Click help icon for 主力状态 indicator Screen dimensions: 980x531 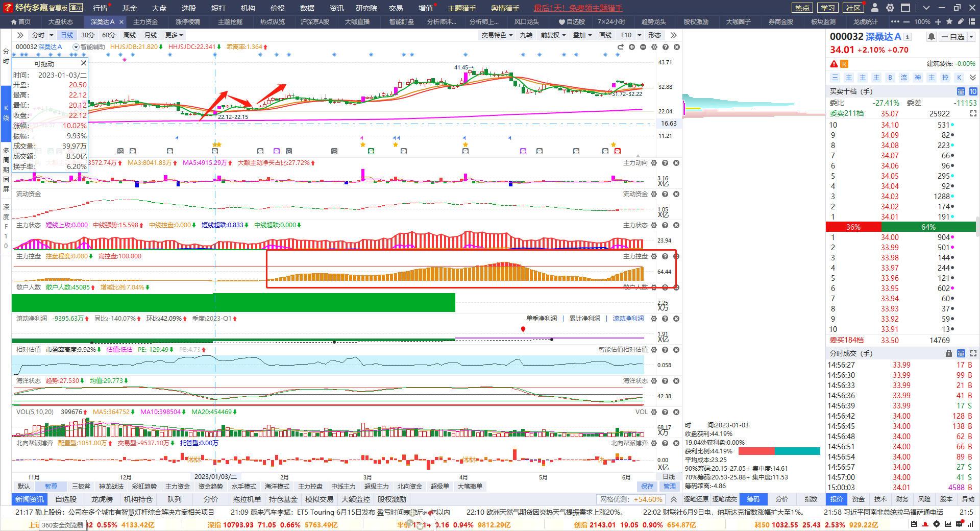665,225
